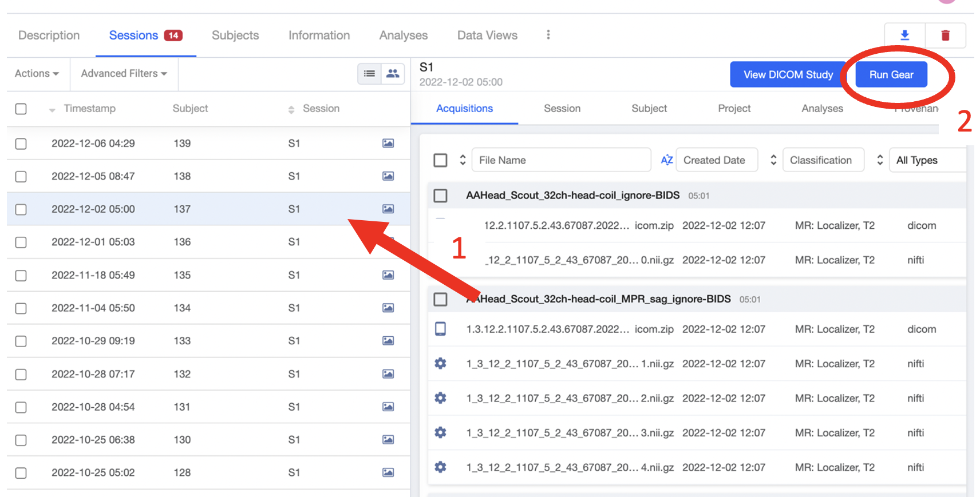Expand the Advanced Filters dropdown
This screenshot has width=980, height=501.
click(124, 74)
